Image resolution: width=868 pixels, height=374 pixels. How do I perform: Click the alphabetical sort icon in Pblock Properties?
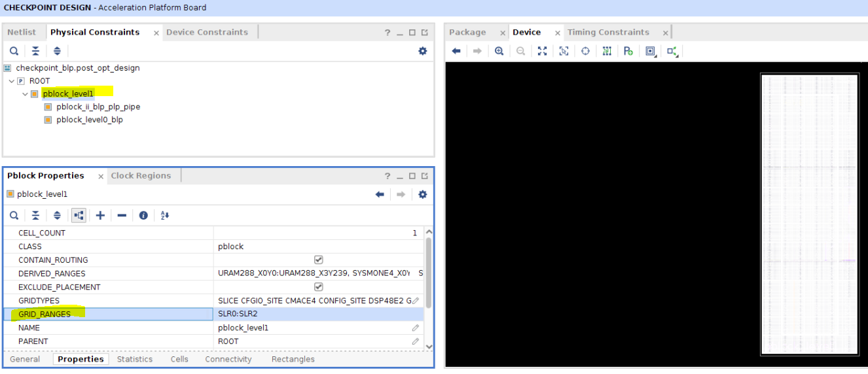[x=165, y=215]
